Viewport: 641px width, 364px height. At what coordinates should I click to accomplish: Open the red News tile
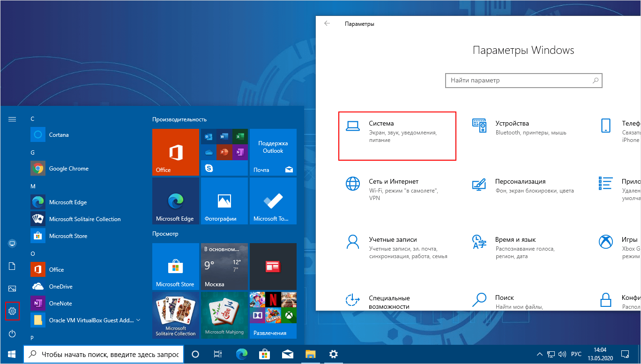[x=273, y=267]
